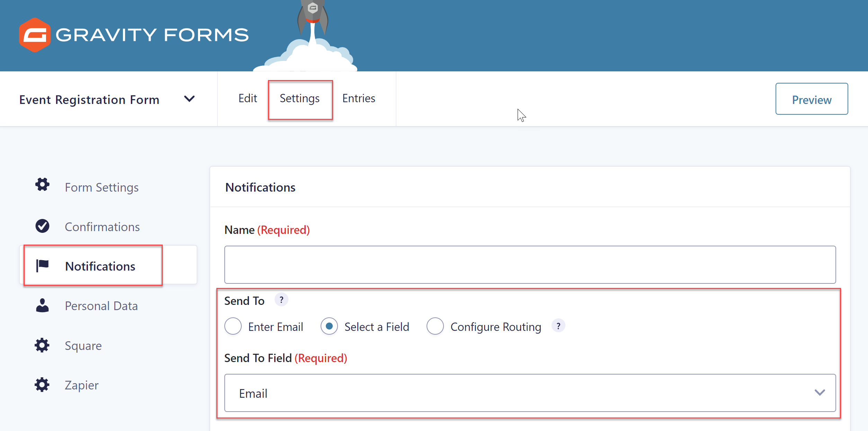Choose the Configure Routing radio option

click(435, 326)
